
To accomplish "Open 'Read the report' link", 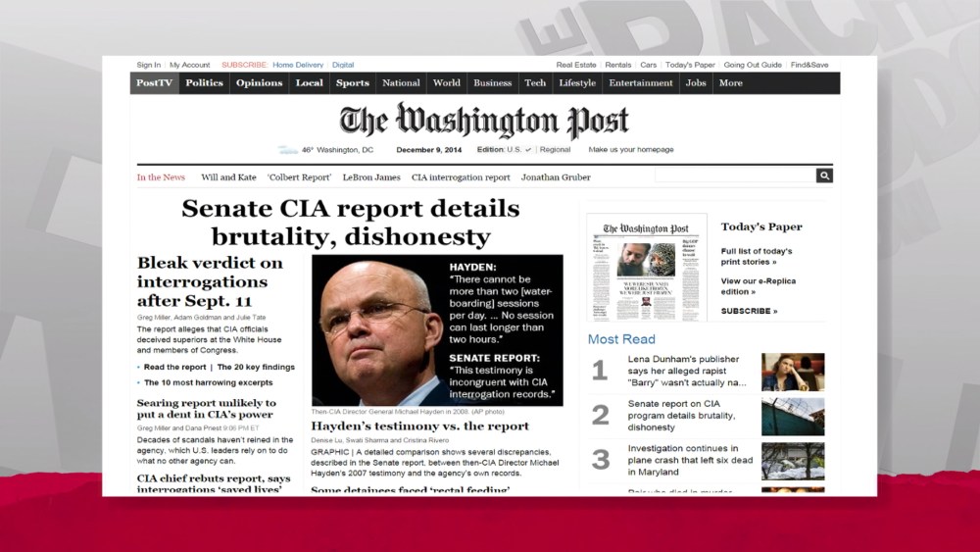I will tap(174, 367).
